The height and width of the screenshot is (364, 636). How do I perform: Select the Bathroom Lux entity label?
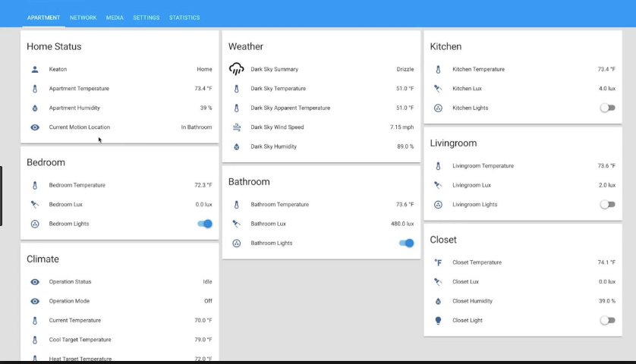[268, 224]
